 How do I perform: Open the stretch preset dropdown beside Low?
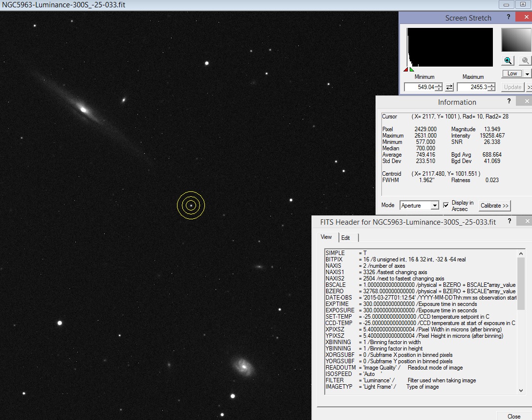tap(527, 73)
